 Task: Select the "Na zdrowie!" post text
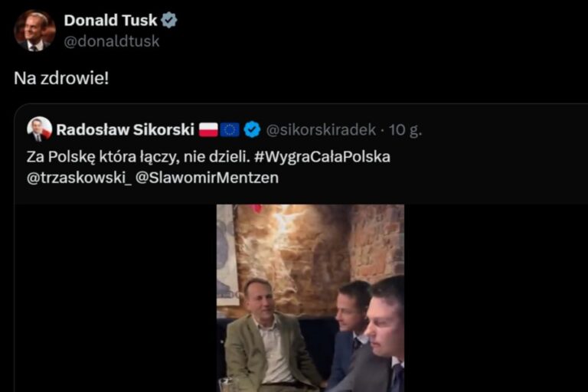(61, 78)
